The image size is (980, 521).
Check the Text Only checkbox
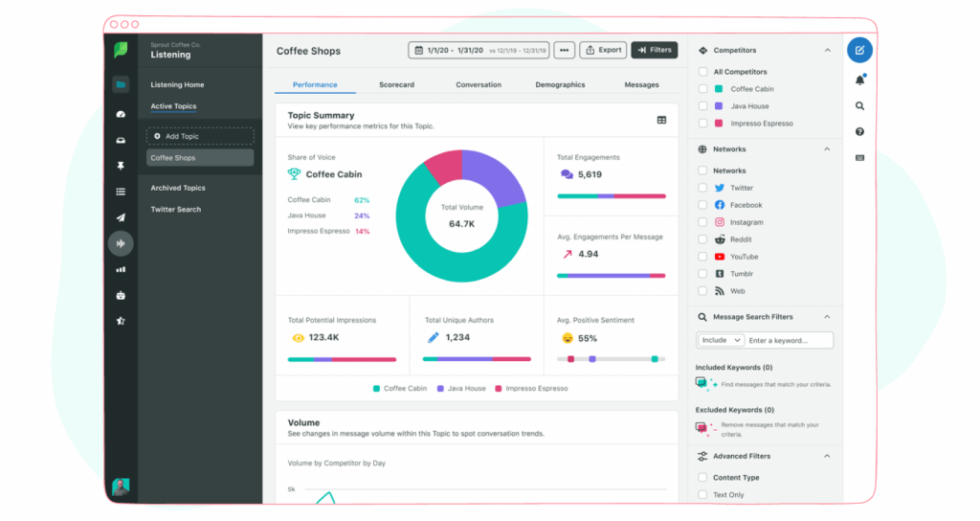click(x=702, y=495)
